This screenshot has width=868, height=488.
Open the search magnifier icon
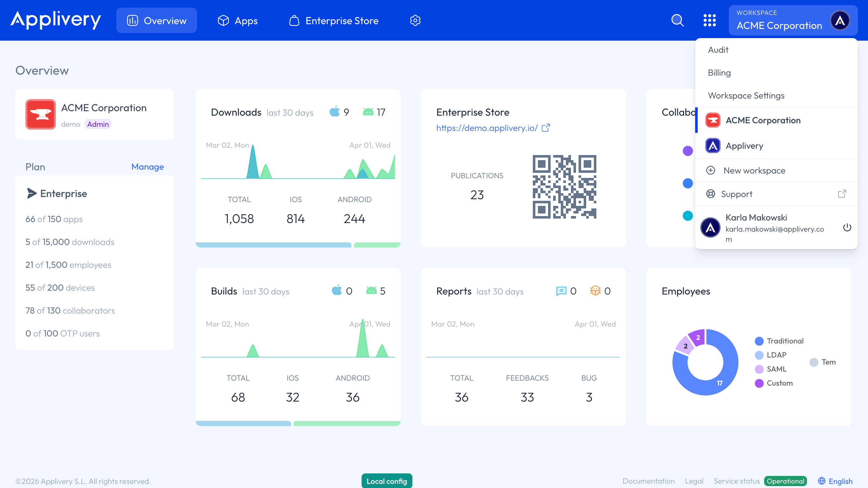pyautogui.click(x=677, y=21)
